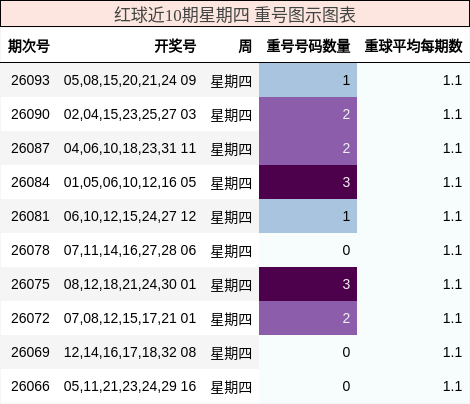The width and height of the screenshot is (470, 404).
Task: Select draw numbers 05,11,21,23,24,29 16
Action: pos(130,386)
